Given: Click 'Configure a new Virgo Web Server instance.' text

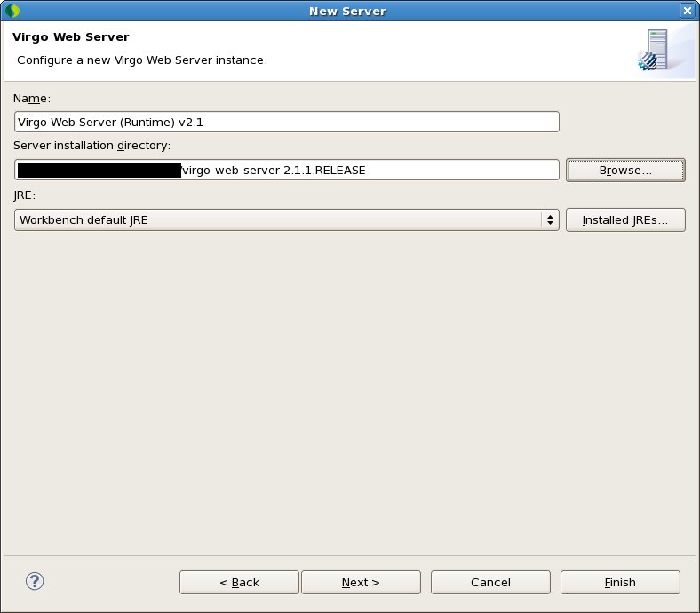Looking at the screenshot, I should coord(142,60).
